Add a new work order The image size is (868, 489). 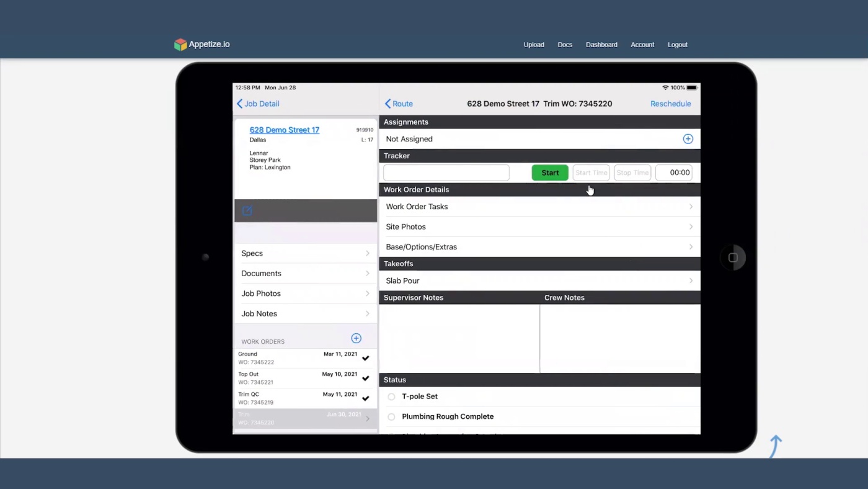356,338
